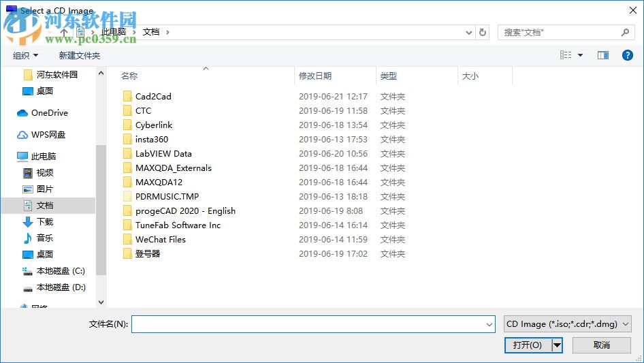Select TuneFab Software Inc folder name
This screenshot has width=644, height=363.
click(x=178, y=225)
